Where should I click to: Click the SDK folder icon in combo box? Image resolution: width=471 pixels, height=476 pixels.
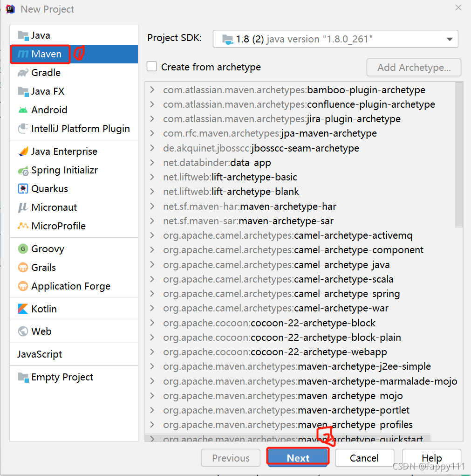[228, 39]
